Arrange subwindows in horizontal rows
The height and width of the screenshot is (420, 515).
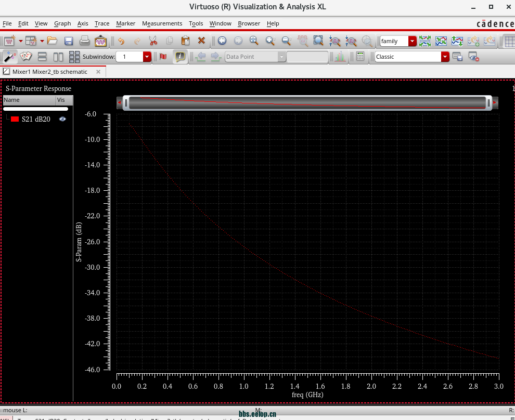(42, 57)
